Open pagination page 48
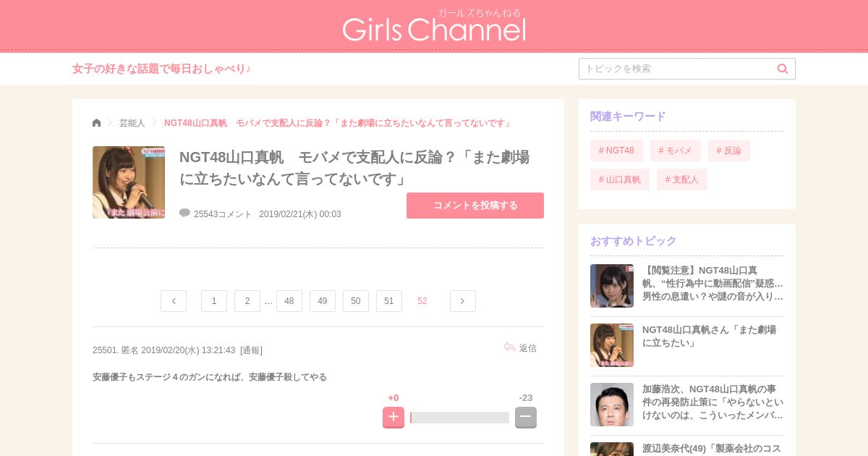 tap(289, 301)
